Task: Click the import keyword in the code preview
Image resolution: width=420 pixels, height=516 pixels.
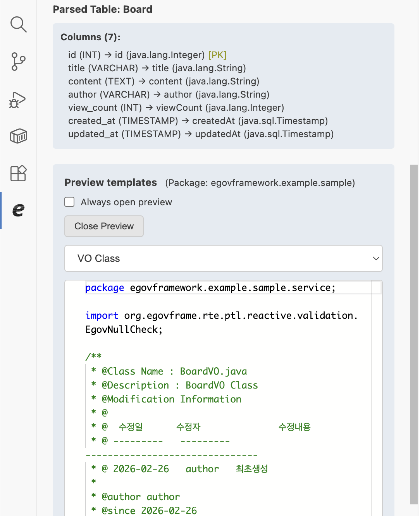Action: click(x=102, y=316)
